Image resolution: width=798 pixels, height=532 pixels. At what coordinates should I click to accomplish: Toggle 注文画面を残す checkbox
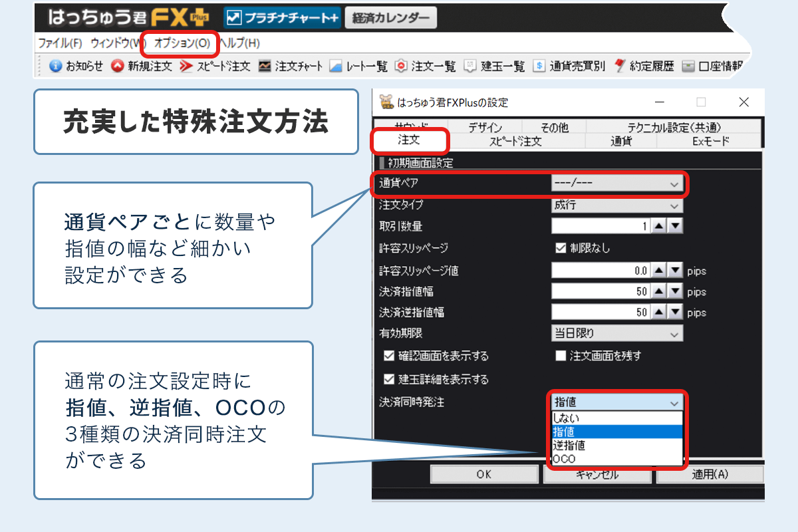coord(560,356)
